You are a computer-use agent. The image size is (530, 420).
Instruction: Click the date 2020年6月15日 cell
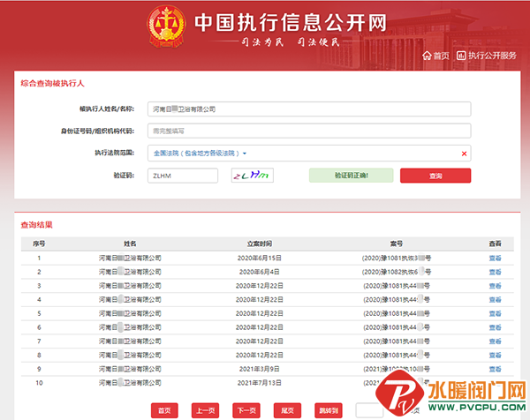pyautogui.click(x=259, y=259)
